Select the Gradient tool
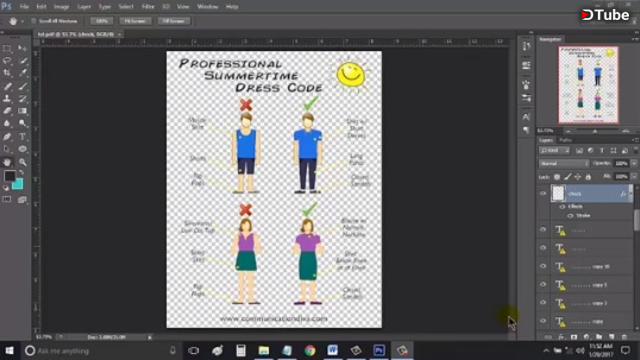The image size is (640, 360). (x=22, y=111)
